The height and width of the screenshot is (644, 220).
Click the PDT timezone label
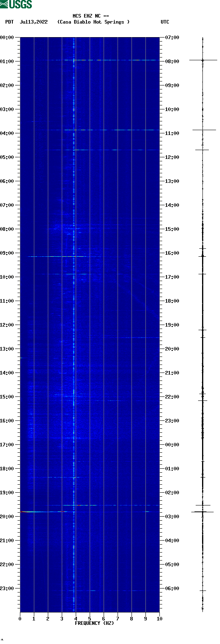pos(10,22)
